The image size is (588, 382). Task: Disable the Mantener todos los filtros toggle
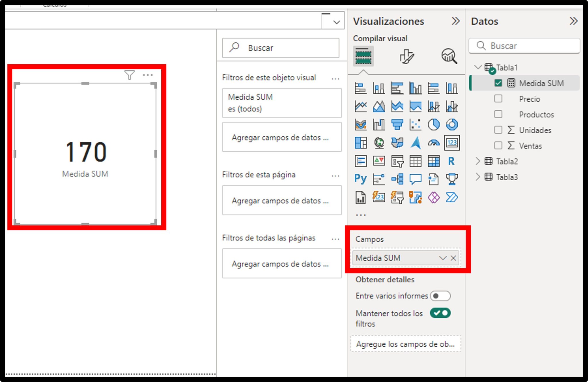[440, 313]
